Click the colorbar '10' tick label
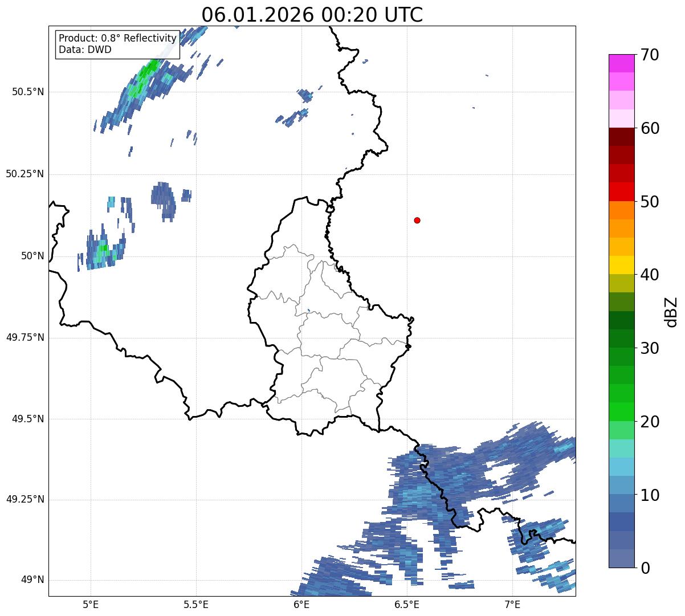 [x=649, y=495]
